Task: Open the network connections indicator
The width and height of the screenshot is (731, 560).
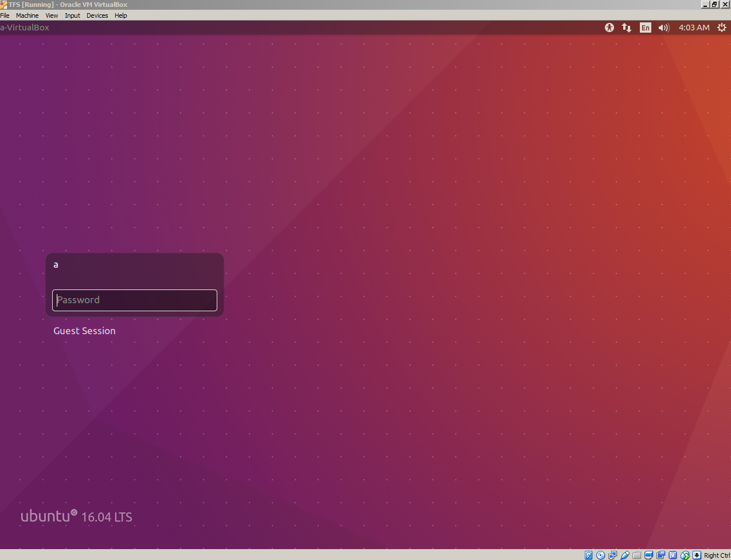Action: [x=627, y=28]
